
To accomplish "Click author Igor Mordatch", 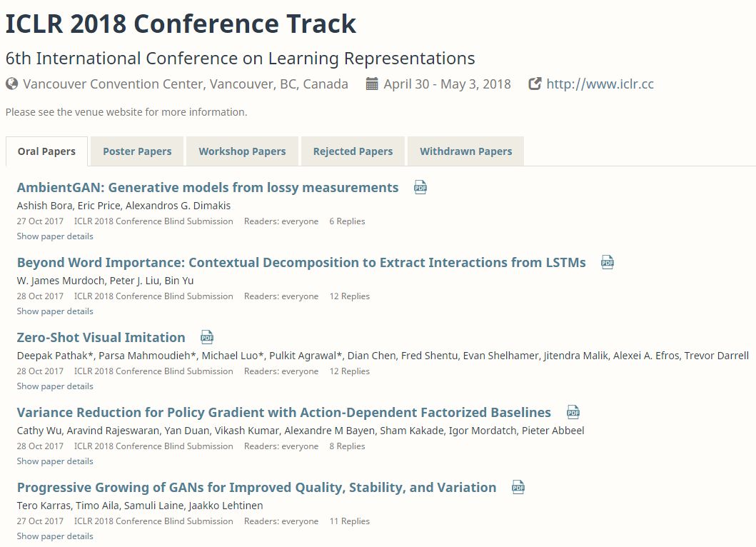I will (483, 431).
